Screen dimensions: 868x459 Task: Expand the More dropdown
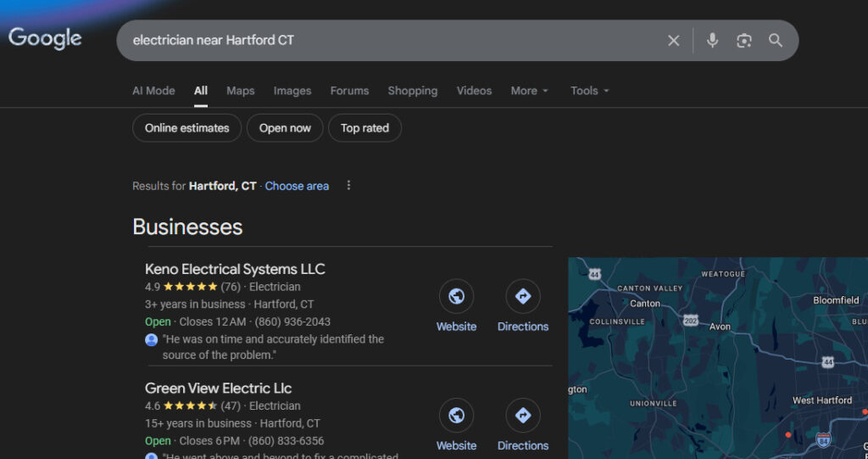(x=529, y=91)
